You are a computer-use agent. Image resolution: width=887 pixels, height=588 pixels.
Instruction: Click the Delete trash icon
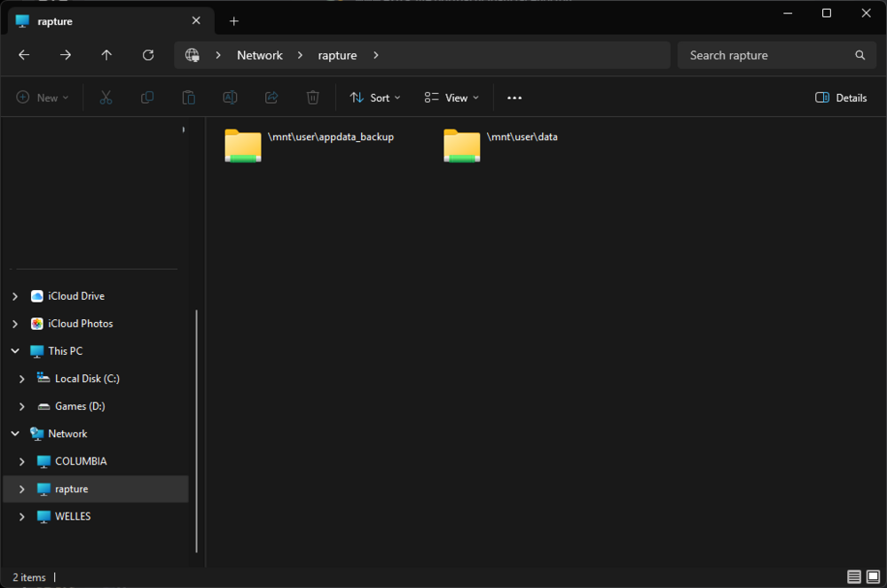(313, 98)
